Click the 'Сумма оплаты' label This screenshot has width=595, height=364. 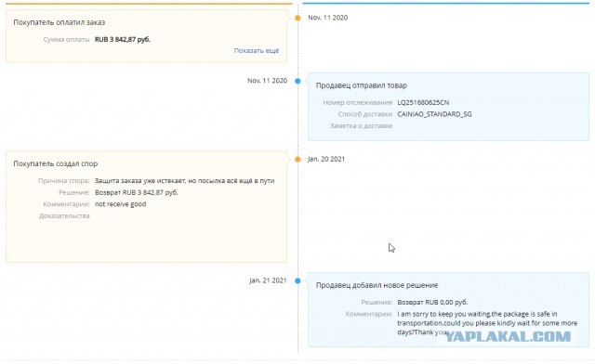coord(66,39)
